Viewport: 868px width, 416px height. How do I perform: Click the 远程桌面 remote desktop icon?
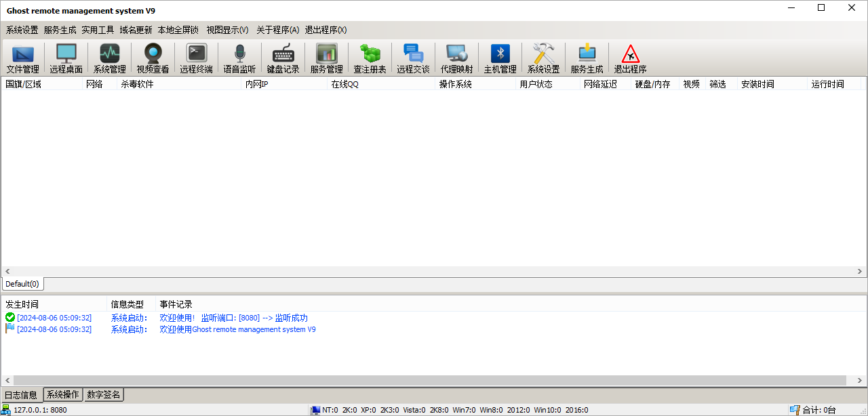coord(66,58)
